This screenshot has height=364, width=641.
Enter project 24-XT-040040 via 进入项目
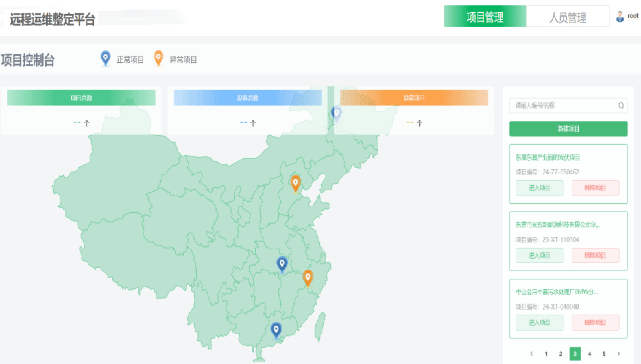(x=539, y=322)
